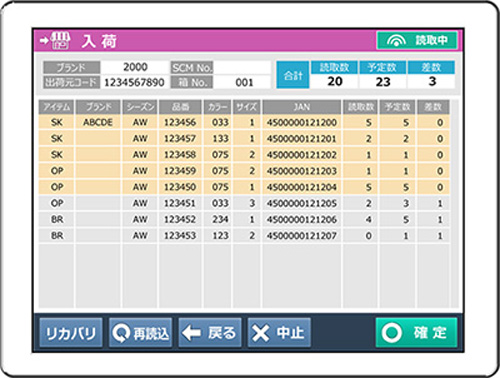The height and width of the screenshot is (378, 500).
Task: Select the 箱 No. field showing 001
Action: [242, 82]
